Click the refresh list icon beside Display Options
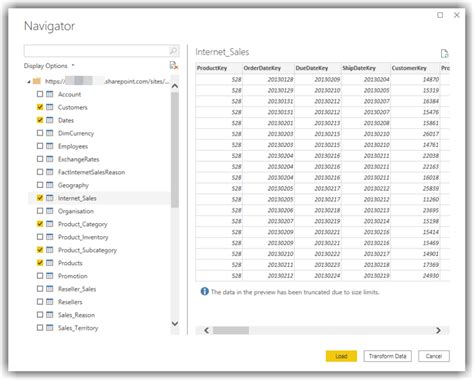Screen dimensions: 474x380 pos(174,65)
